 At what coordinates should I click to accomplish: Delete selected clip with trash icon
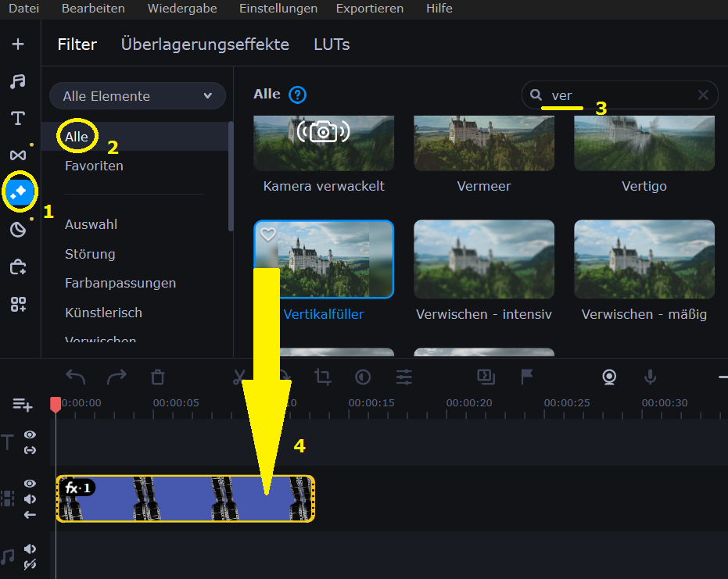coord(158,377)
